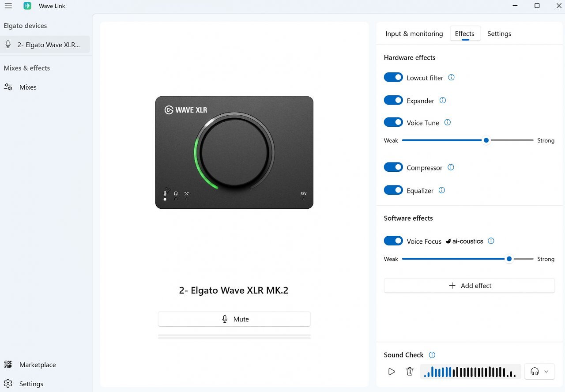The image size is (565, 392).
Task: Select the 2- Elgato Wave XLR device
Action: click(x=45, y=45)
